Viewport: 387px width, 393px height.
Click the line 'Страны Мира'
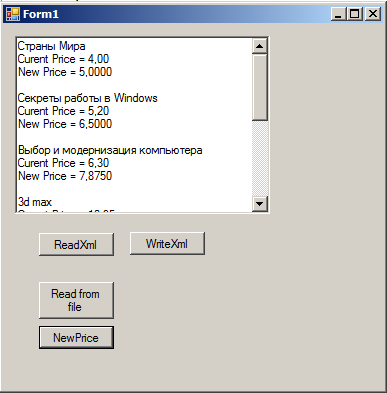point(51,46)
